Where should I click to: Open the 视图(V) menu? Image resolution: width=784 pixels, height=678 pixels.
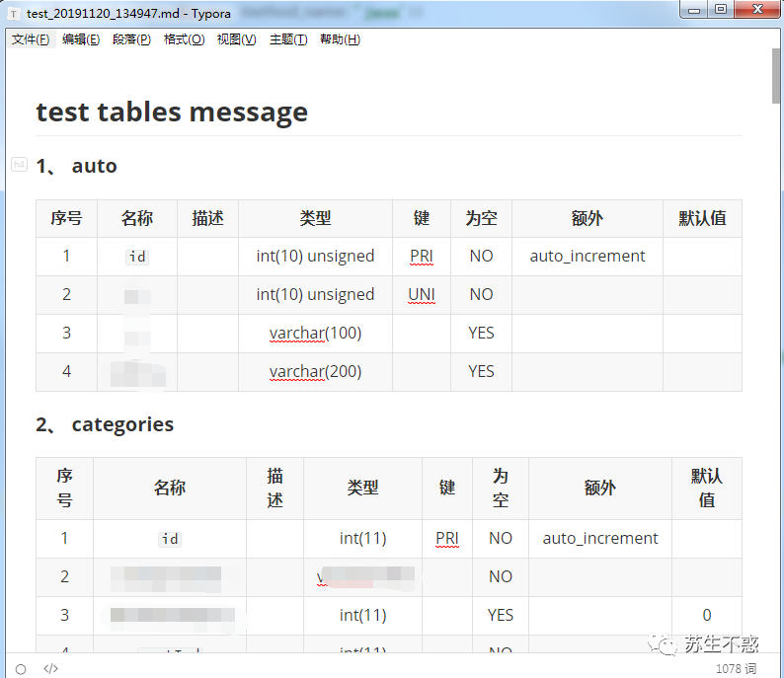tap(237, 39)
